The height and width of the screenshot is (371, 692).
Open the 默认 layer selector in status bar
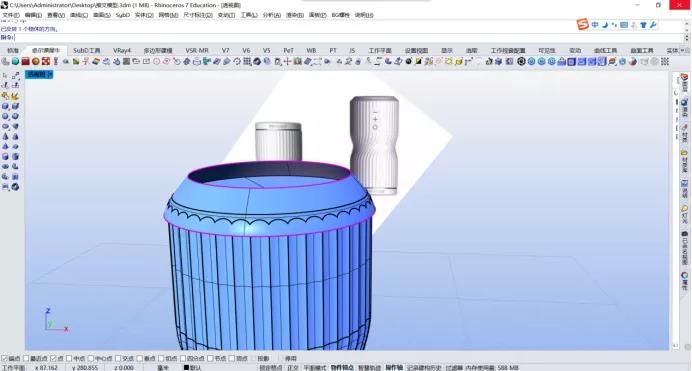[196, 367]
